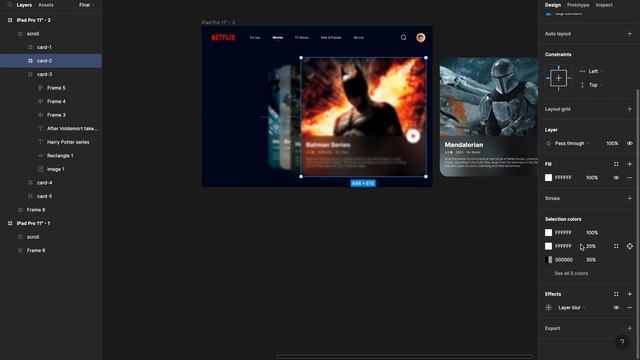Viewport: 640px width, 360px height.
Task: Click the horizontal canvas scrollbar
Action: [404, 357]
